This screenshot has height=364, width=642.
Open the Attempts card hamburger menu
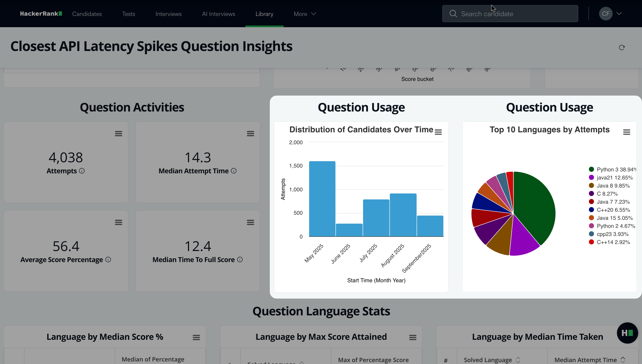119,134
